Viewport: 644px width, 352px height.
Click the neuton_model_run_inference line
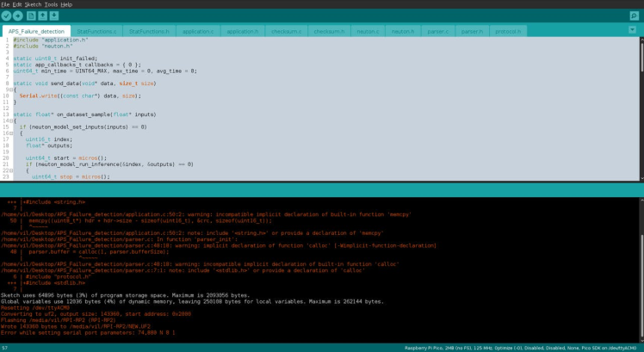pyautogui.click(x=109, y=164)
